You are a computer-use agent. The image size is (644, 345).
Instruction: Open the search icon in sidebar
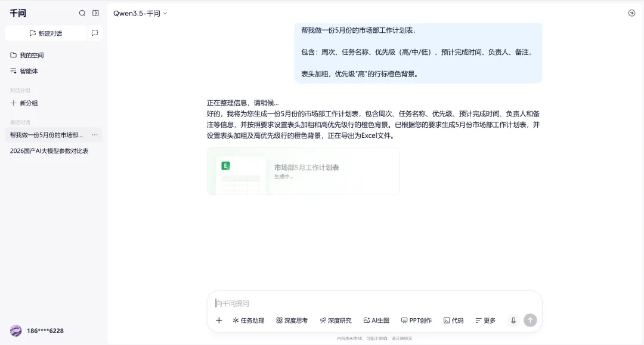click(82, 13)
